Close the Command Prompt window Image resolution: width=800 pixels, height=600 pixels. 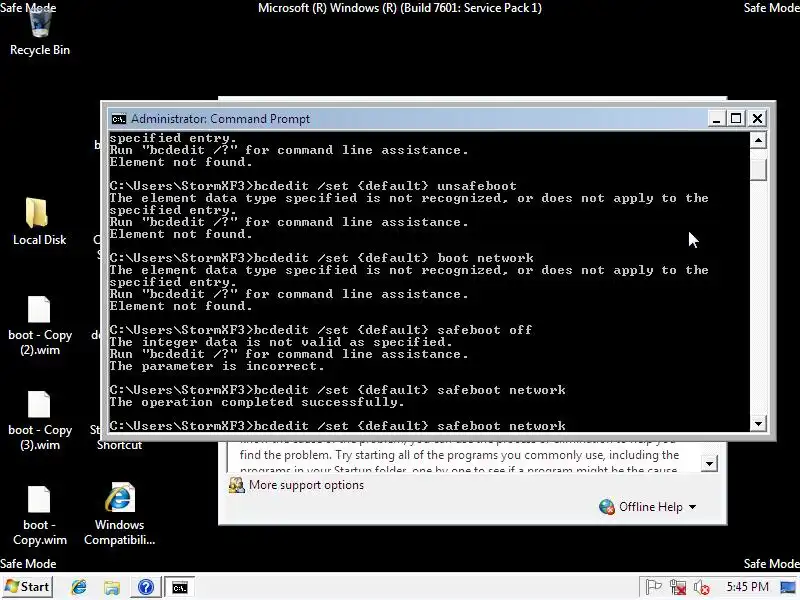pos(757,119)
